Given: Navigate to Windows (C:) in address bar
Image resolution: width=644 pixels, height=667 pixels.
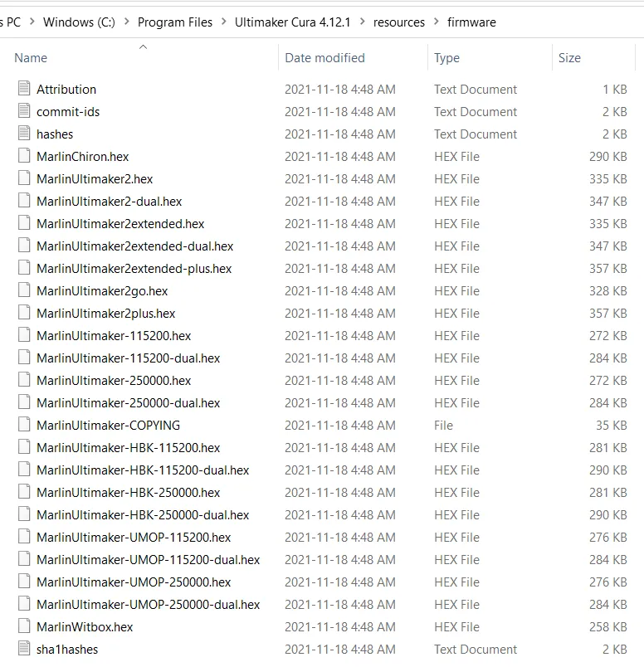Looking at the screenshot, I should point(79,22).
